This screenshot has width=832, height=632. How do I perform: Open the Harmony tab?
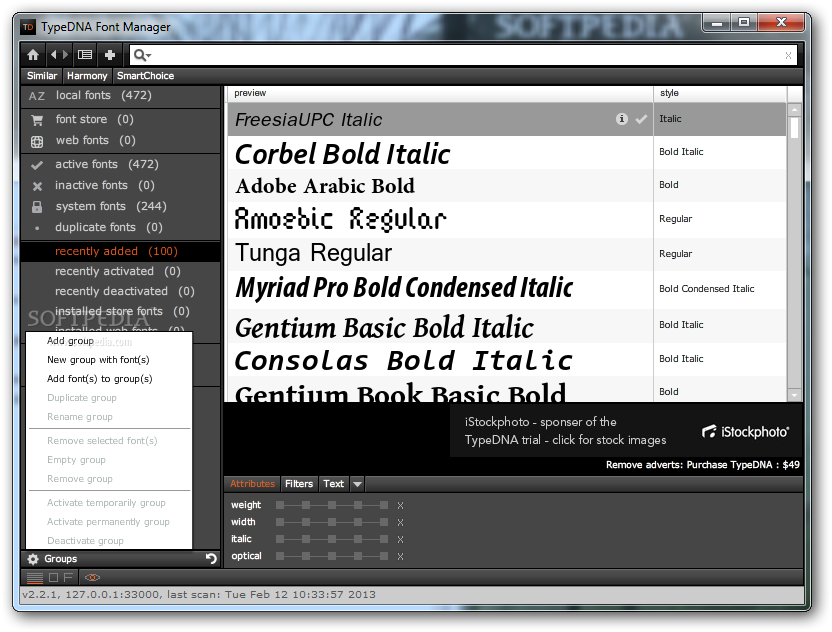(x=87, y=76)
